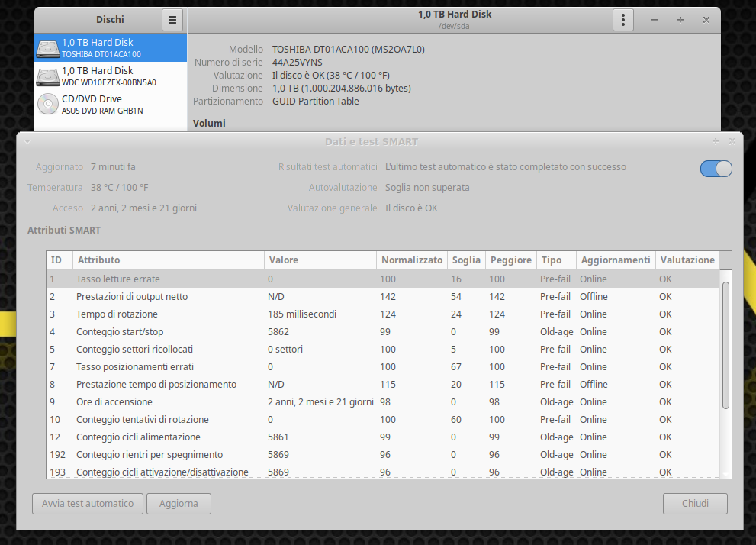Image resolution: width=756 pixels, height=545 pixels.
Task: Click the 185 millisecondi value cell
Action: click(302, 314)
